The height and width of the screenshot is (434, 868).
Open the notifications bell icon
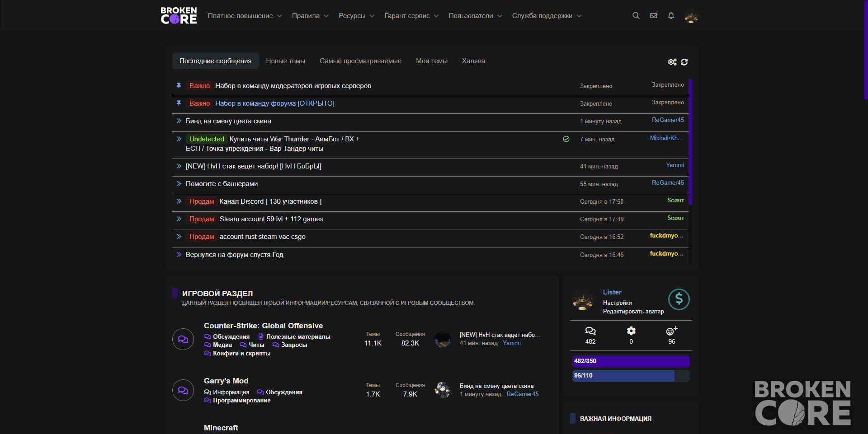click(671, 16)
